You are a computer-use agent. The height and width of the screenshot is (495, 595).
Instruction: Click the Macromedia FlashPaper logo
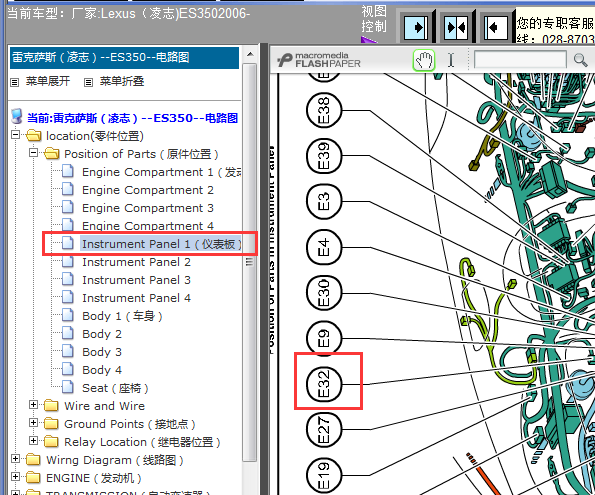coord(319,60)
